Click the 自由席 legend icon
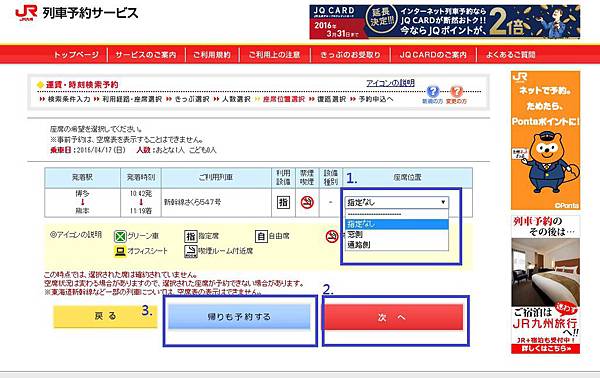 pyautogui.click(x=261, y=236)
